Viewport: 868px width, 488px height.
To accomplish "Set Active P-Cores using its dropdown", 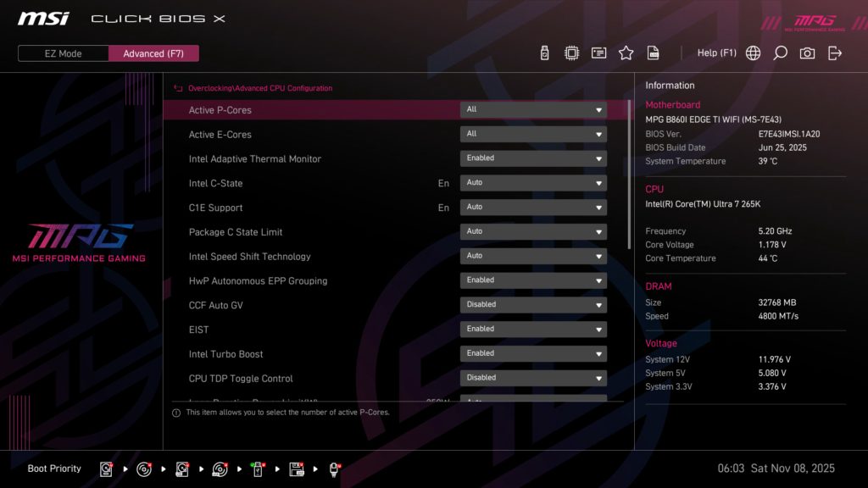I will 532,109.
